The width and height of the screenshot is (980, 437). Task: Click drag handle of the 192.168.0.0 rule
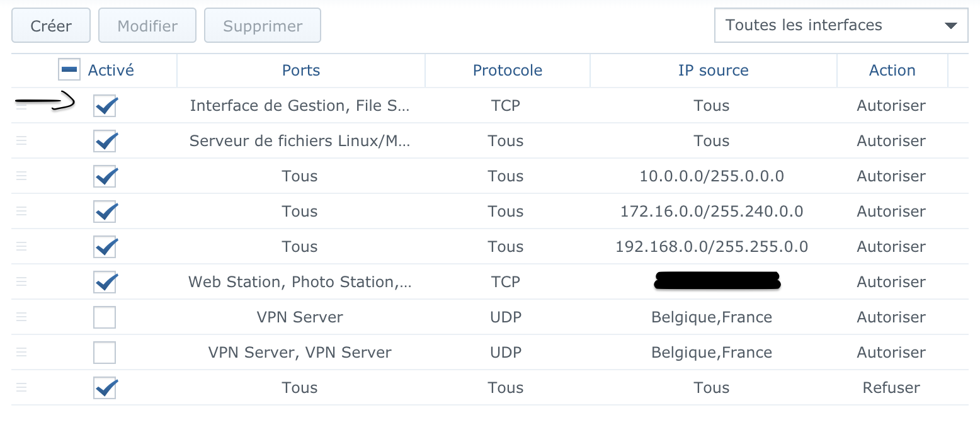click(x=21, y=247)
